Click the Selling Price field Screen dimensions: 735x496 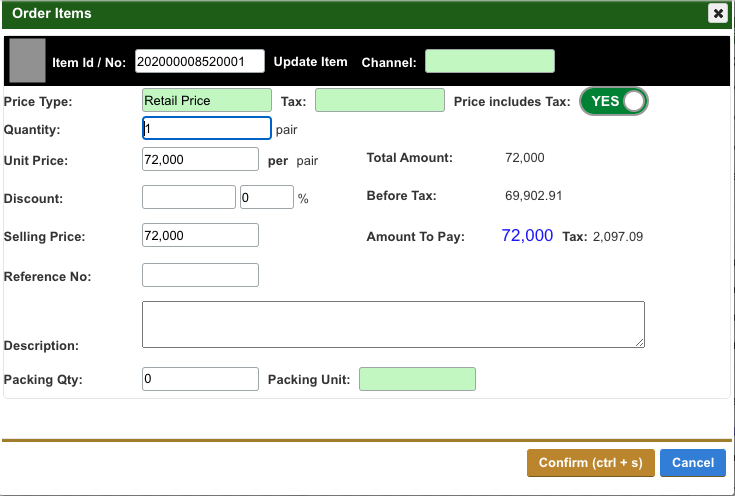point(200,235)
